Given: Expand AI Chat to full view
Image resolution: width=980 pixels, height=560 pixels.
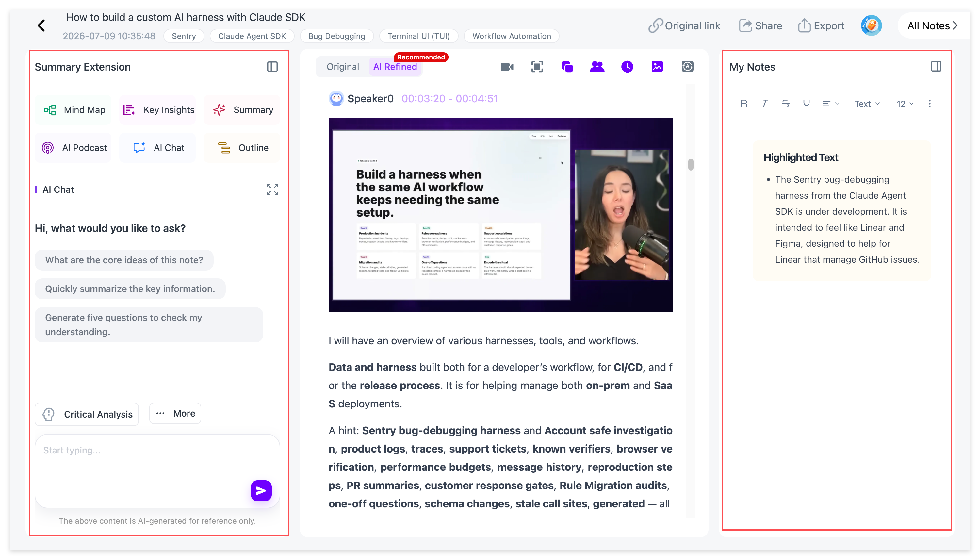Looking at the screenshot, I should (x=272, y=189).
